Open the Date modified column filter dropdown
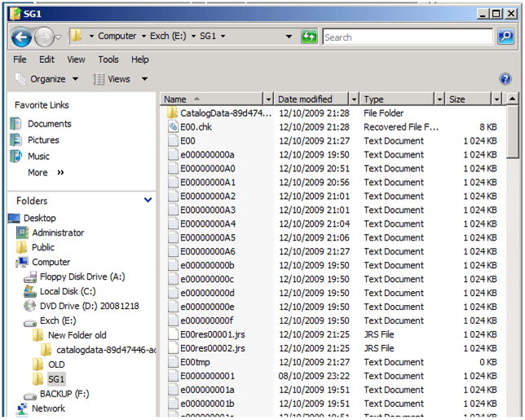 pyautogui.click(x=353, y=99)
